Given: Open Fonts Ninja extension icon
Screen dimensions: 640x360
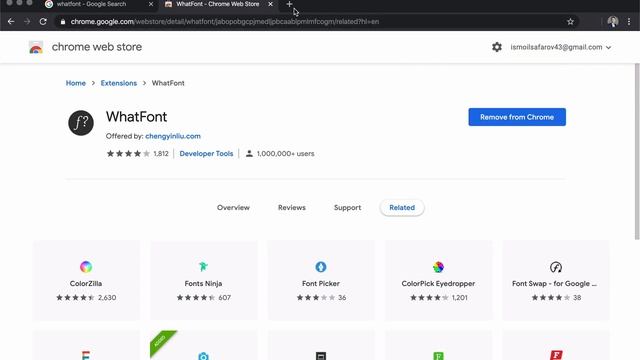Looking at the screenshot, I should click(203, 267).
